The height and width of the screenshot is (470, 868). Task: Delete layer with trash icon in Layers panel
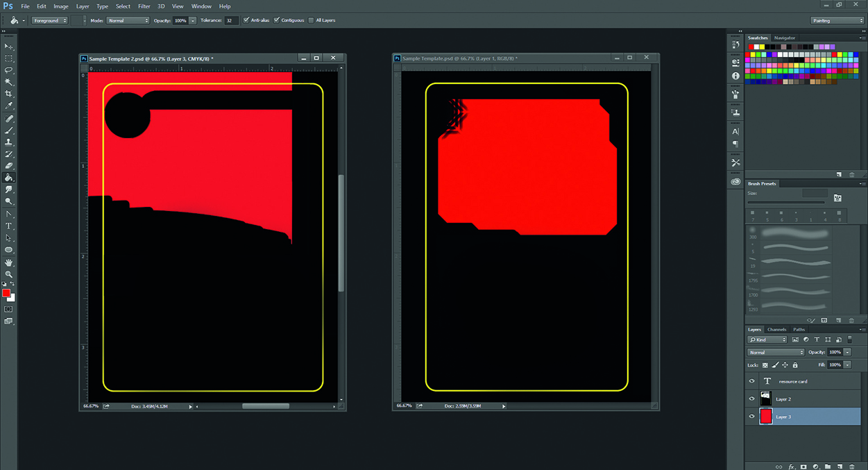[852, 467]
